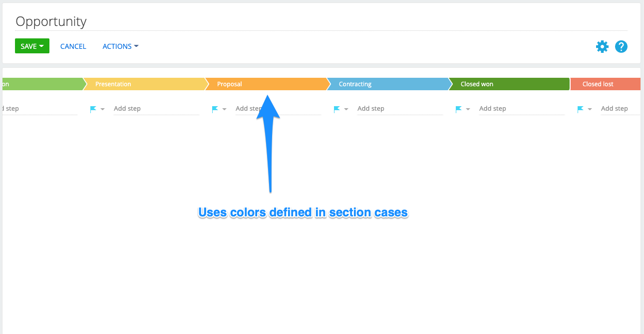
Task: Open the pipeline settings gear icon
Action: (x=602, y=46)
